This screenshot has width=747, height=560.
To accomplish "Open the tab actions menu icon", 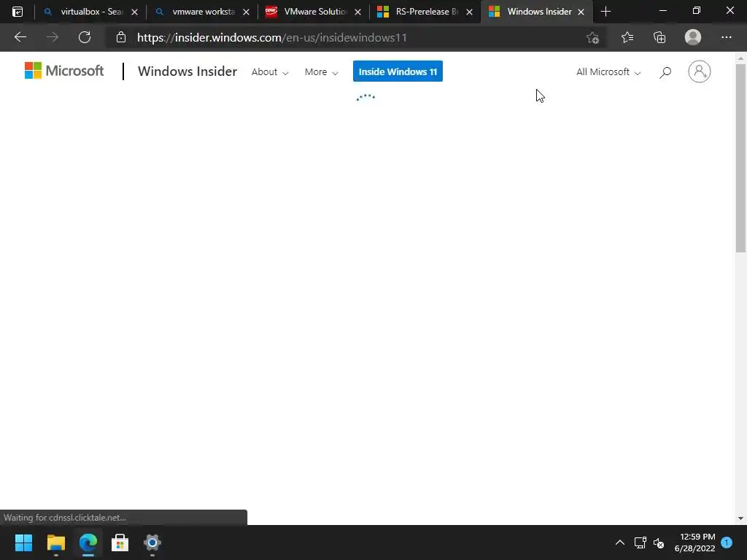I will (x=18, y=12).
